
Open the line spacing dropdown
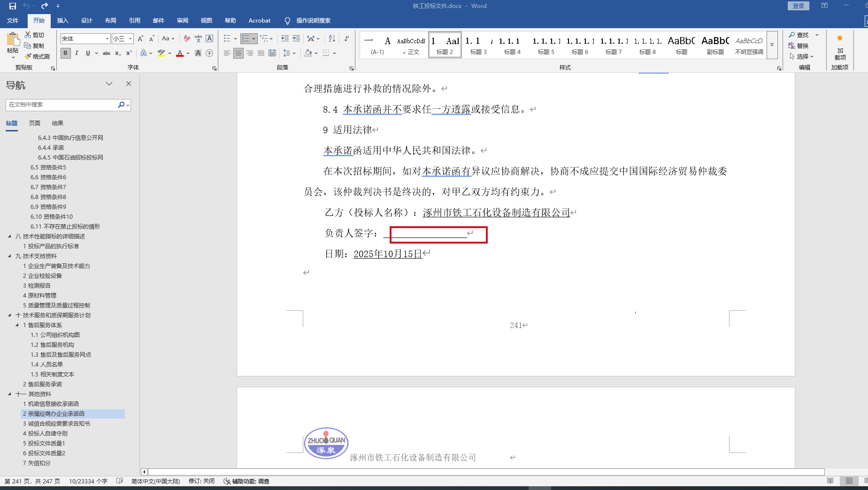click(289, 53)
